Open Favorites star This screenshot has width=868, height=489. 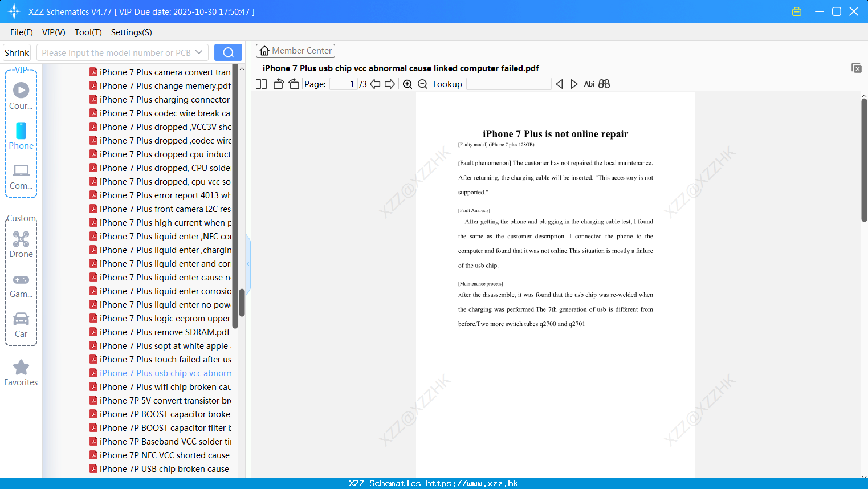click(21, 373)
